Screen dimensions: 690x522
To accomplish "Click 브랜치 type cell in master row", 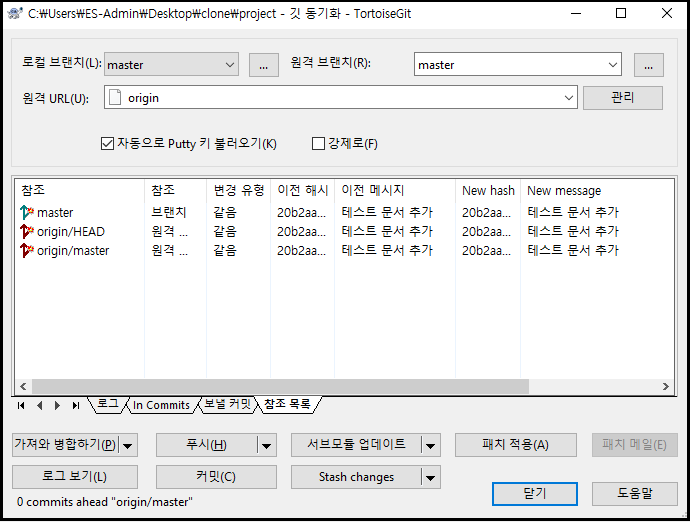I will 169,212.
